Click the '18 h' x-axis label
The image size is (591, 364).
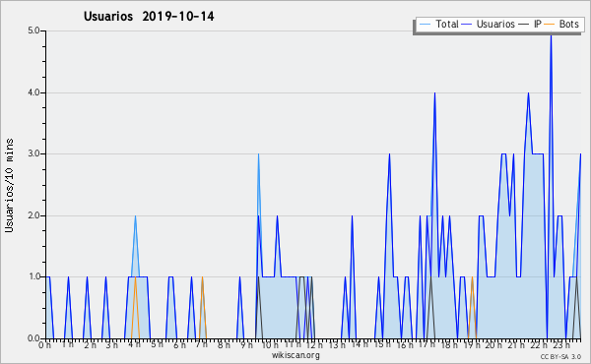[449, 344]
